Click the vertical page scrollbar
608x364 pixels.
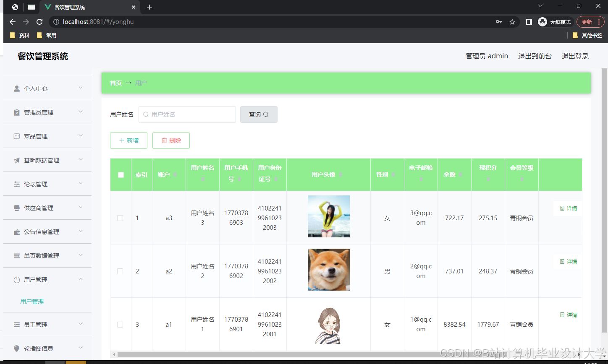(604, 201)
